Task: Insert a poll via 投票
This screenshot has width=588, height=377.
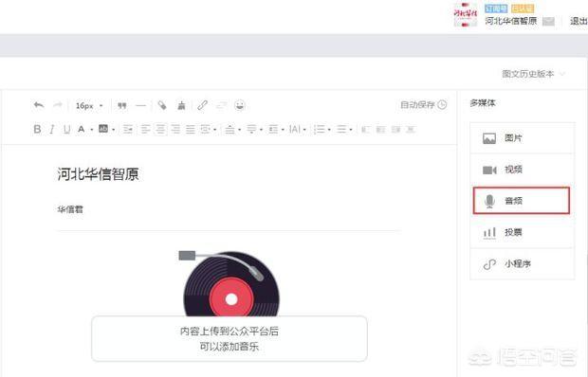Action: (x=522, y=232)
